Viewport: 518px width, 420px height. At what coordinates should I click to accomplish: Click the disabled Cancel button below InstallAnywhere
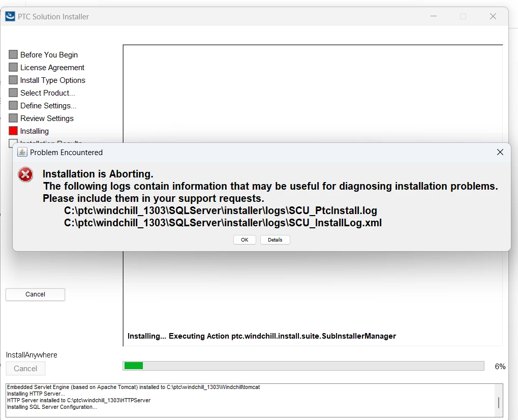(25, 369)
